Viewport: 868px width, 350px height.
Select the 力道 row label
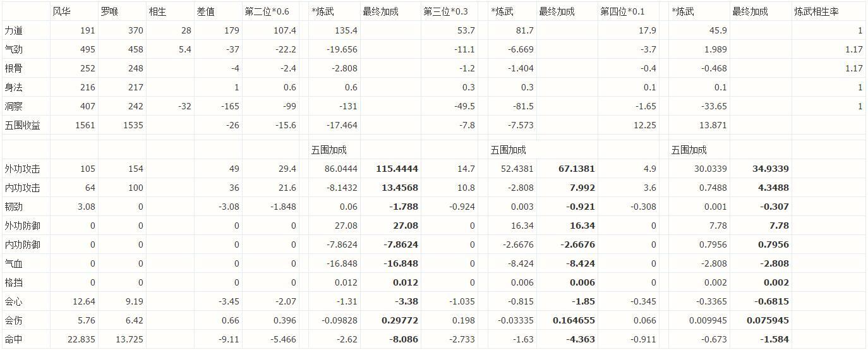13,30
